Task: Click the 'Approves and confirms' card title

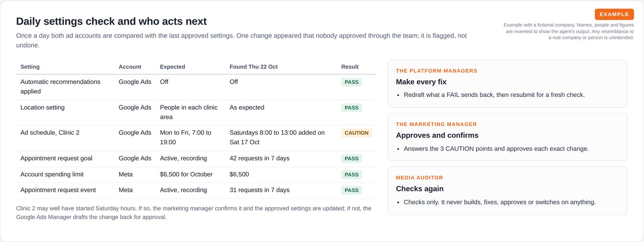Action: pos(437,135)
